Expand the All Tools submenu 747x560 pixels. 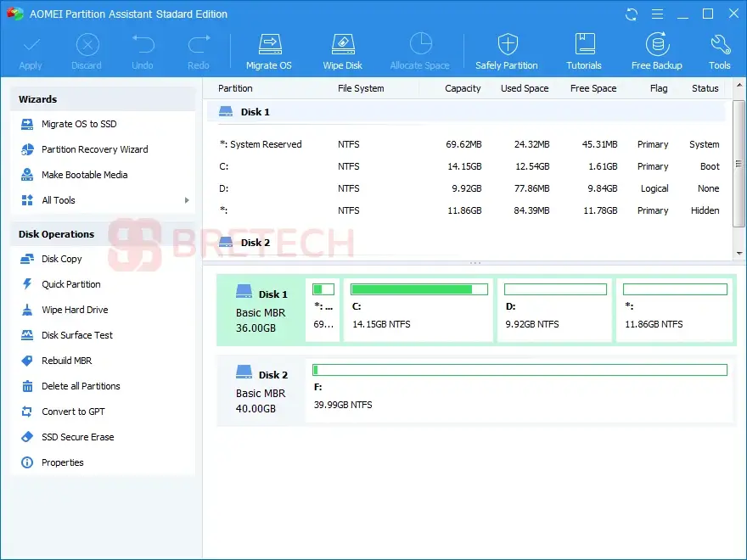[58, 200]
